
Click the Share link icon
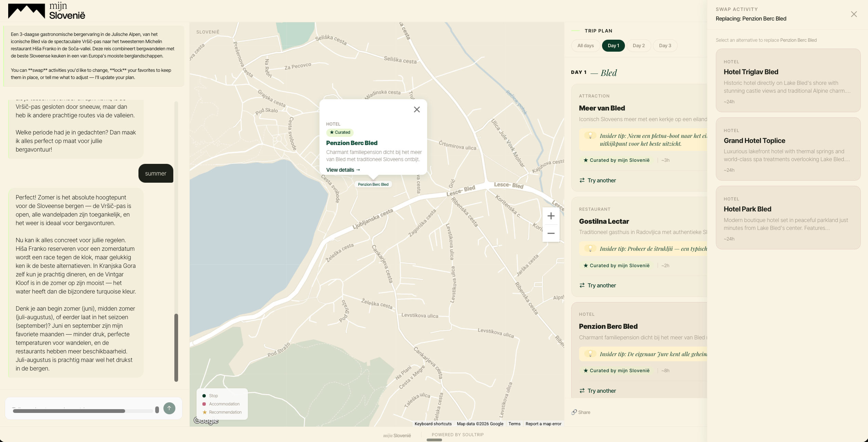coord(574,412)
